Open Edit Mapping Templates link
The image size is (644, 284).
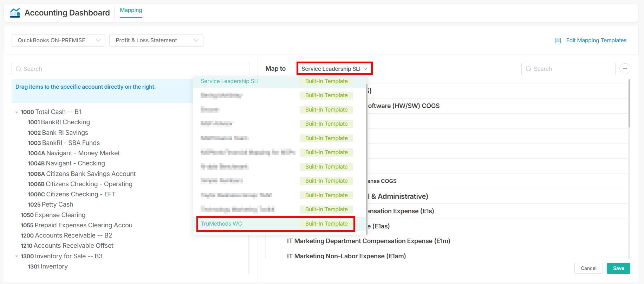tap(596, 40)
